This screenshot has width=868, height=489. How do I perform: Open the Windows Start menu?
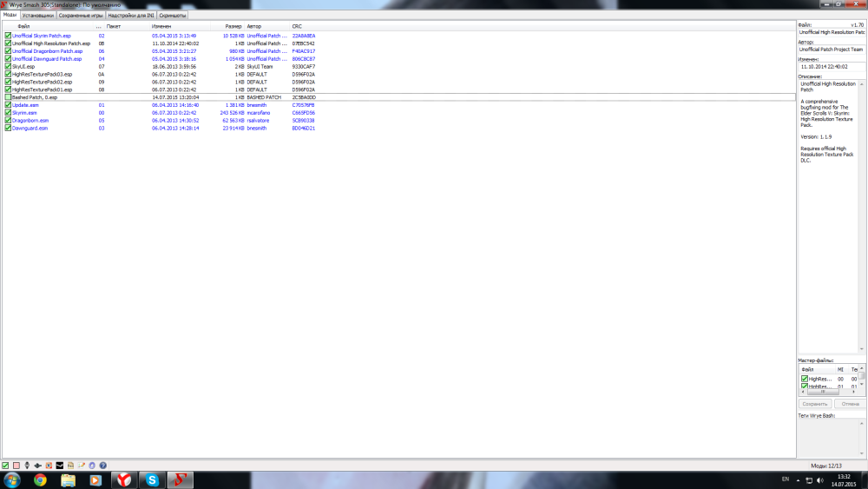pos(12,480)
